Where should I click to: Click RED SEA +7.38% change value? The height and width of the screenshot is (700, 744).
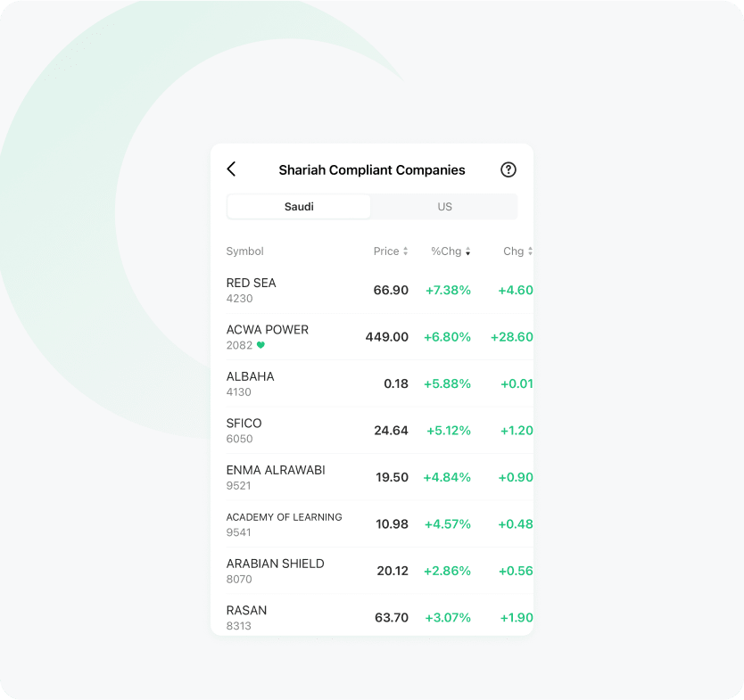tap(448, 290)
